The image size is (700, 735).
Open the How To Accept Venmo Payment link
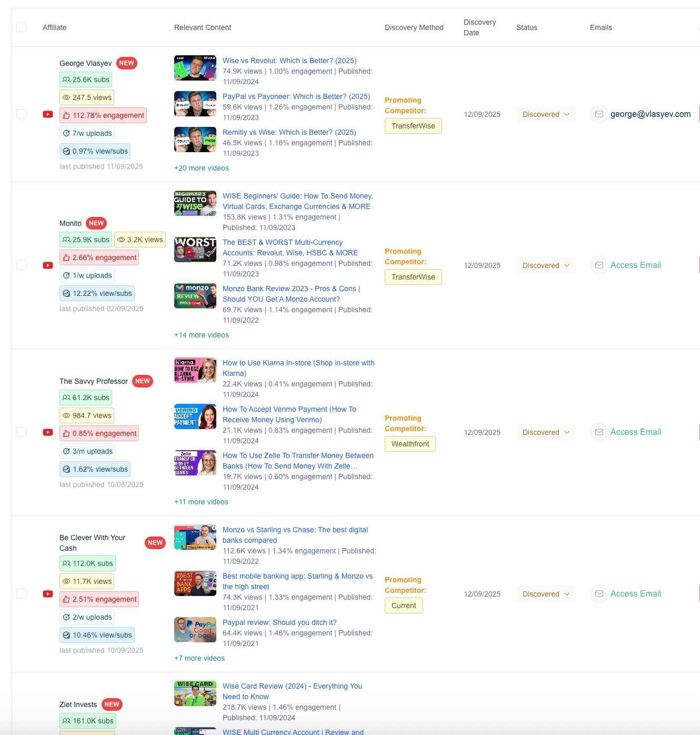coord(289,414)
